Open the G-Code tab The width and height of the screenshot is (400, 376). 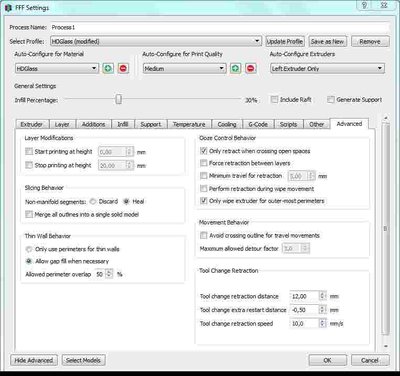[258, 124]
